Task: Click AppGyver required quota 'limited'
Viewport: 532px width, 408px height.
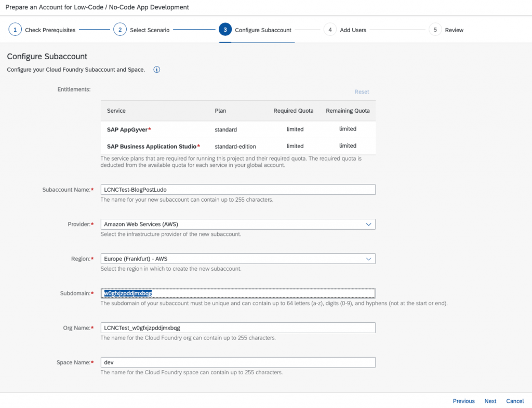Action: click(295, 129)
